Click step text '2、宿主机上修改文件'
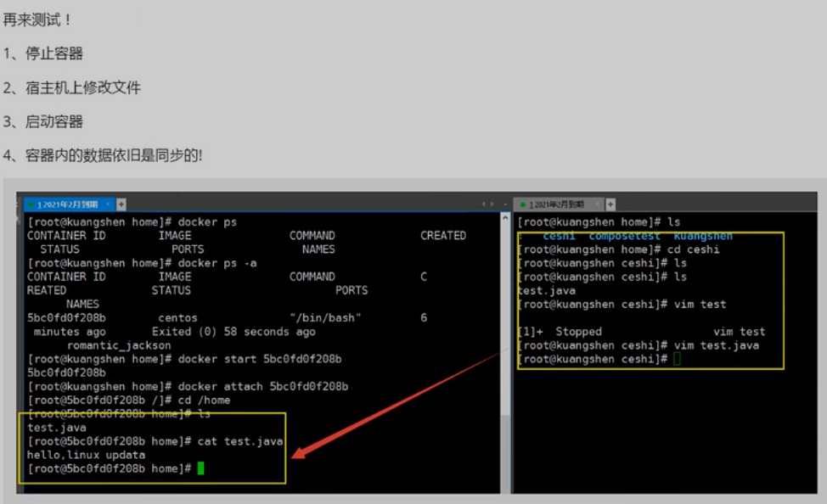 pyautogui.click(x=71, y=87)
